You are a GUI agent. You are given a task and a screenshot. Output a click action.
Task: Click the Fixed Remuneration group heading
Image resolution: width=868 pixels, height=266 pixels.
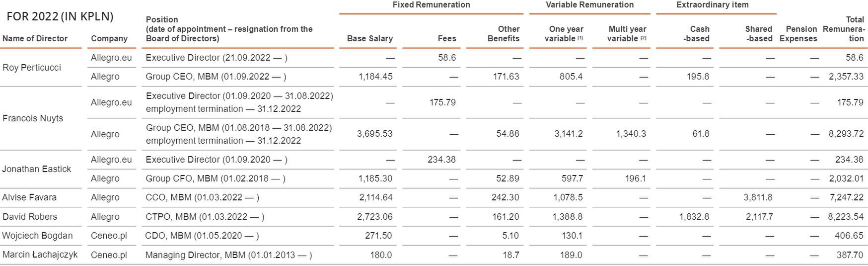[431, 5]
